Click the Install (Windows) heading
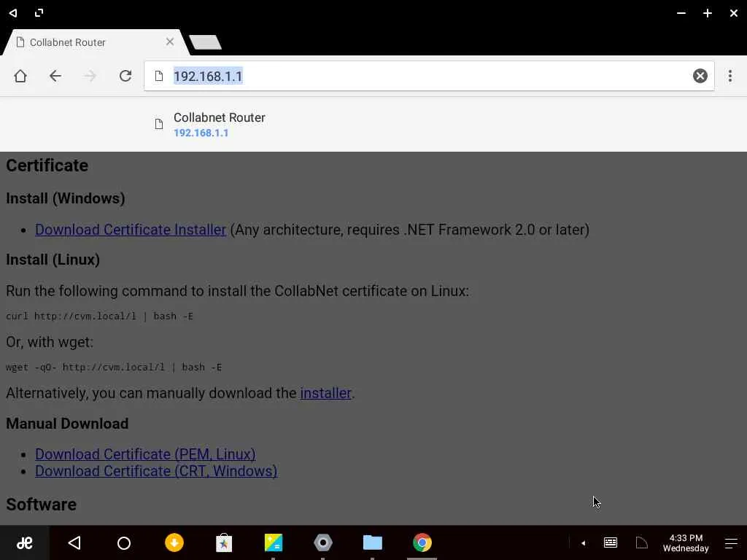This screenshot has height=560, width=747. (66, 198)
